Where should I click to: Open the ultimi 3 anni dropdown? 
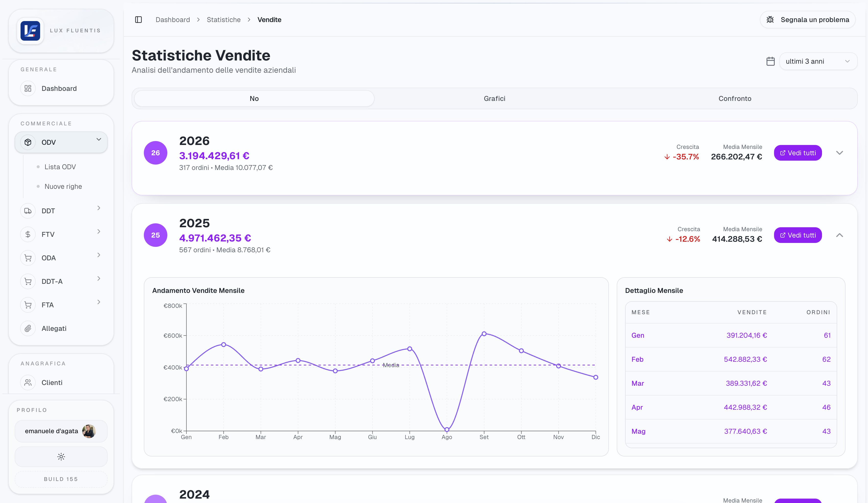tap(818, 61)
